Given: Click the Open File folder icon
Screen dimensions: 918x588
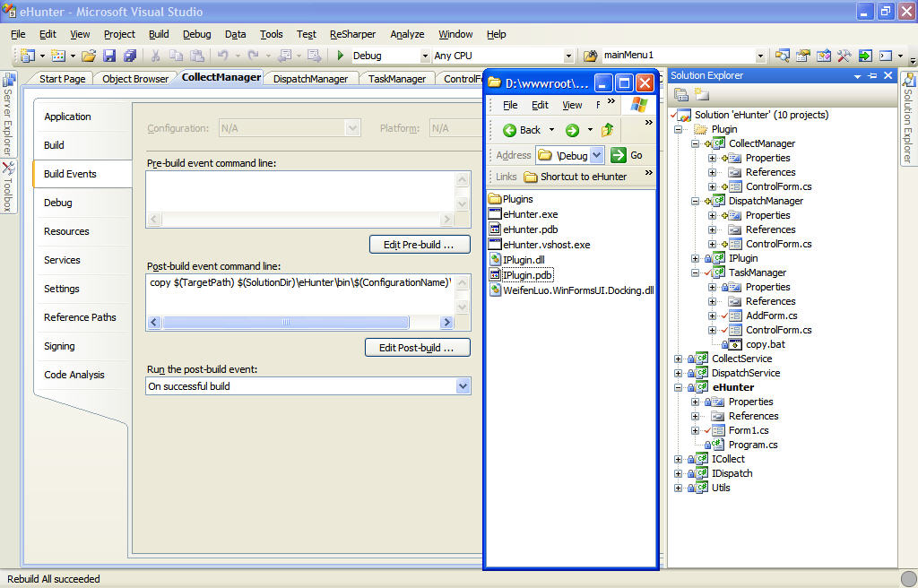Looking at the screenshot, I should pyautogui.click(x=89, y=56).
